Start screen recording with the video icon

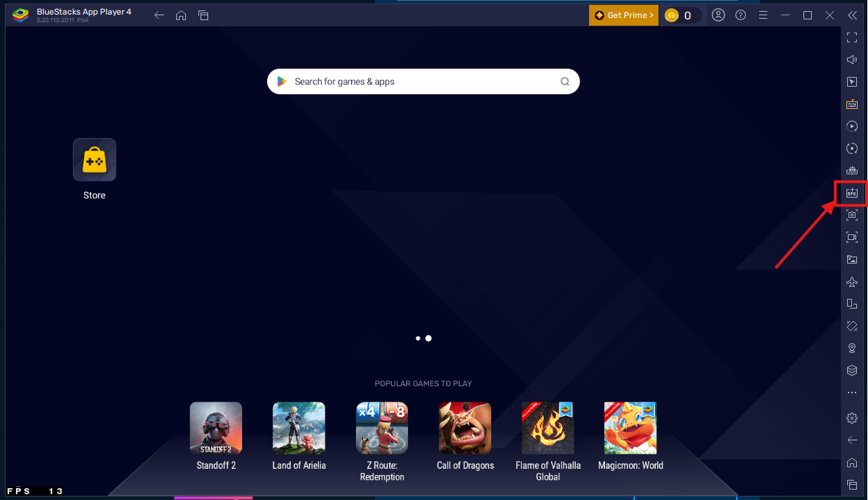(x=852, y=237)
